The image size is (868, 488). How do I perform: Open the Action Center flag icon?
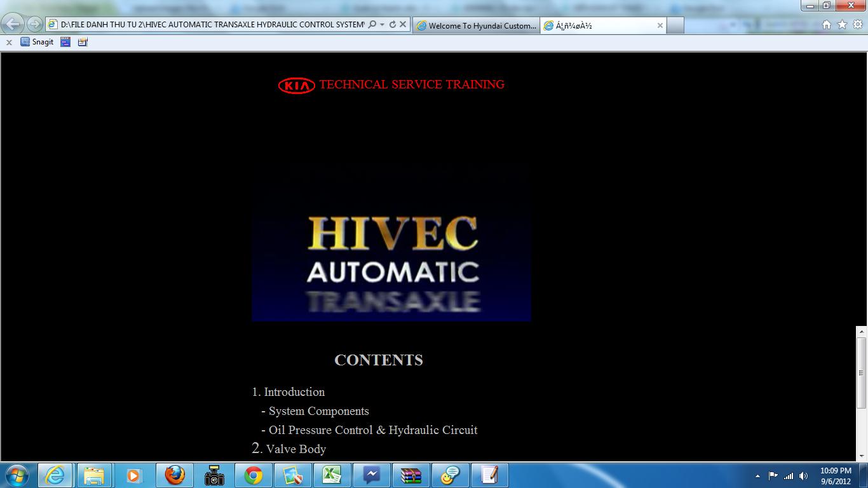773,475
